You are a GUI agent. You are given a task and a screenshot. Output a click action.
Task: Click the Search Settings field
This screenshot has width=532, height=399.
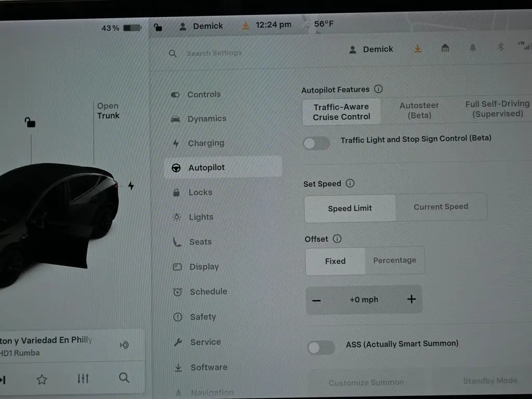pos(214,53)
